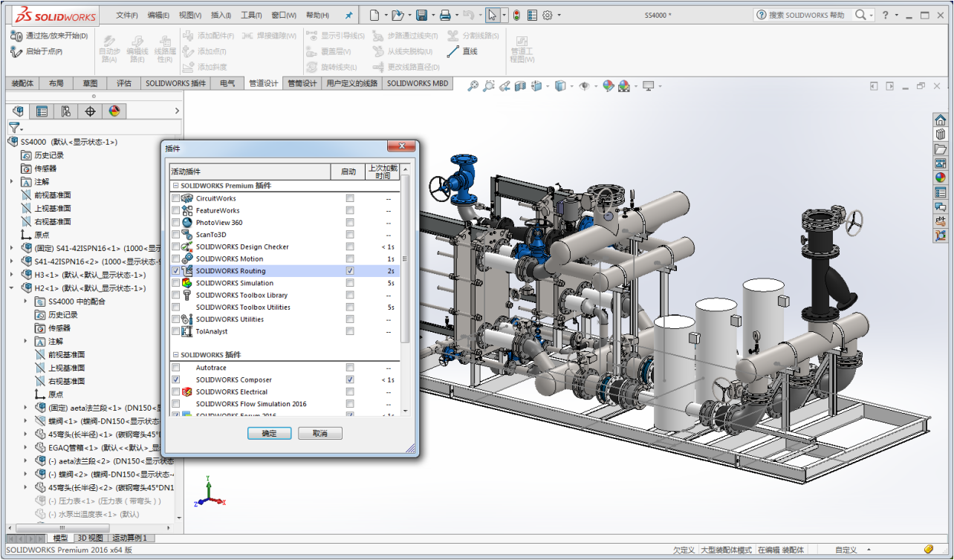The image size is (954, 560).
Task: Click the Print icon
Action: pos(445,15)
